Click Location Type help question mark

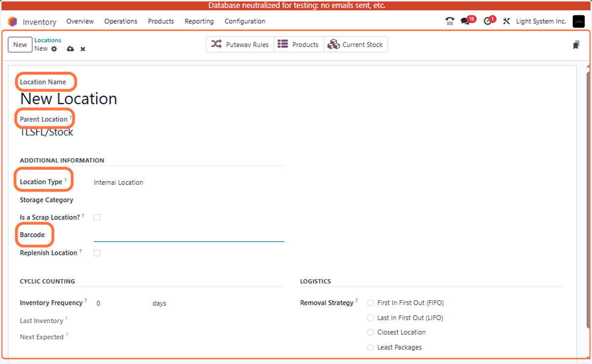tap(65, 180)
